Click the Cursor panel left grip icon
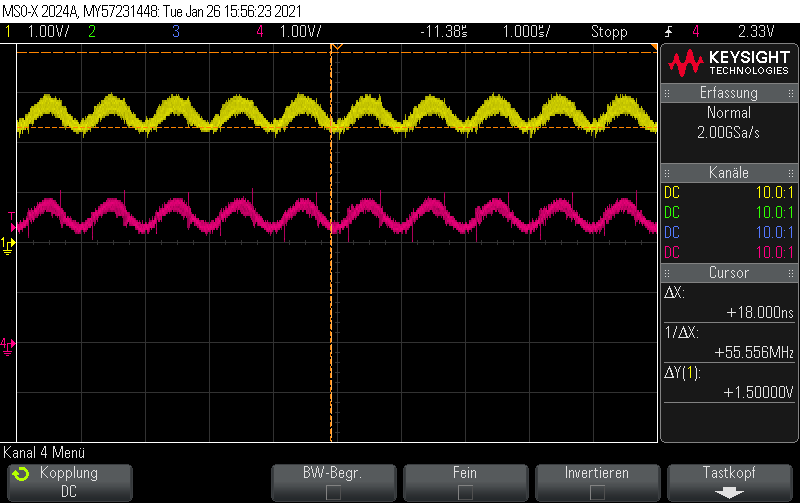 click(x=667, y=273)
